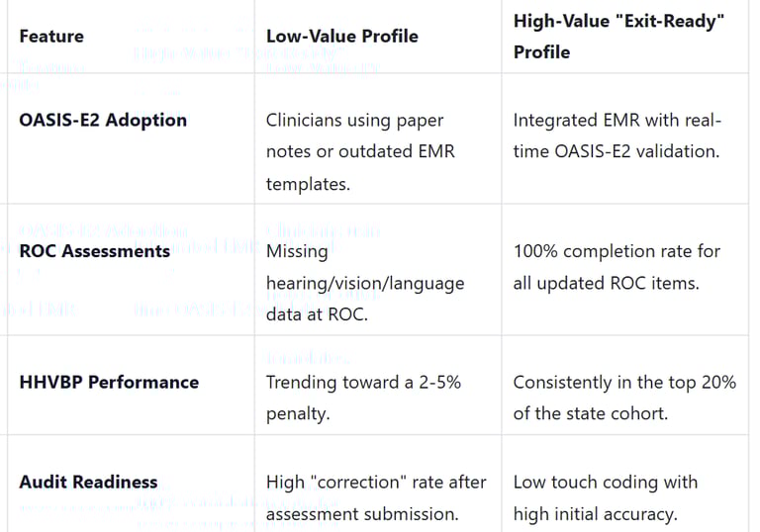Click "high initial accuracy." text
This screenshot has height=532, width=760.
(595, 514)
